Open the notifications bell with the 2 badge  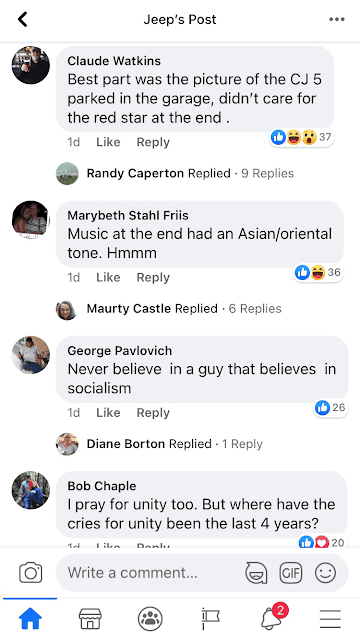pyautogui.click(x=272, y=617)
